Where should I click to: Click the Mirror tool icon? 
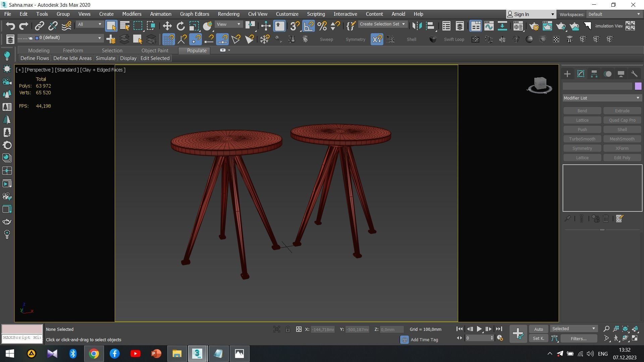pyautogui.click(x=417, y=26)
